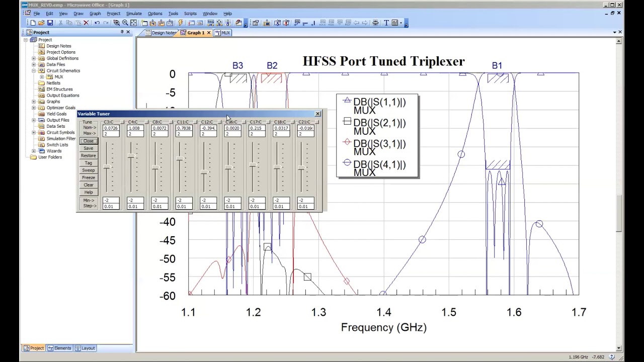Open the Simulate menu
Viewport: 644px width, 362px height.
click(x=134, y=14)
